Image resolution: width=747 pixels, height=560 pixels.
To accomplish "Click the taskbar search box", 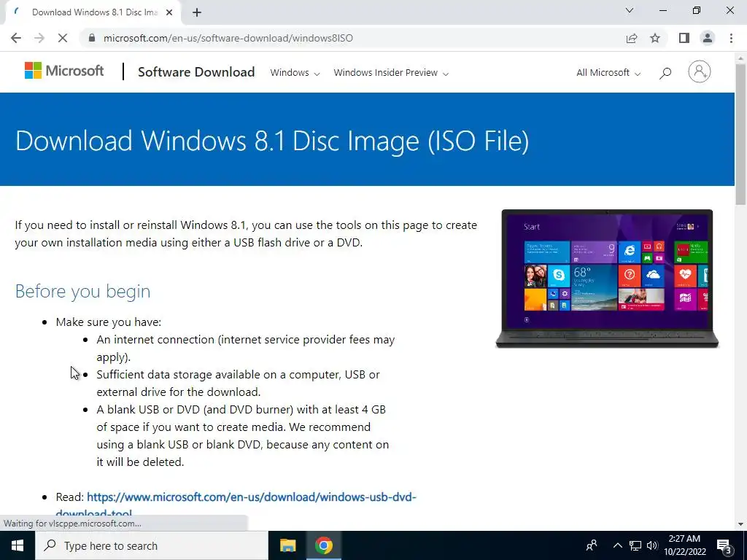I will point(152,545).
